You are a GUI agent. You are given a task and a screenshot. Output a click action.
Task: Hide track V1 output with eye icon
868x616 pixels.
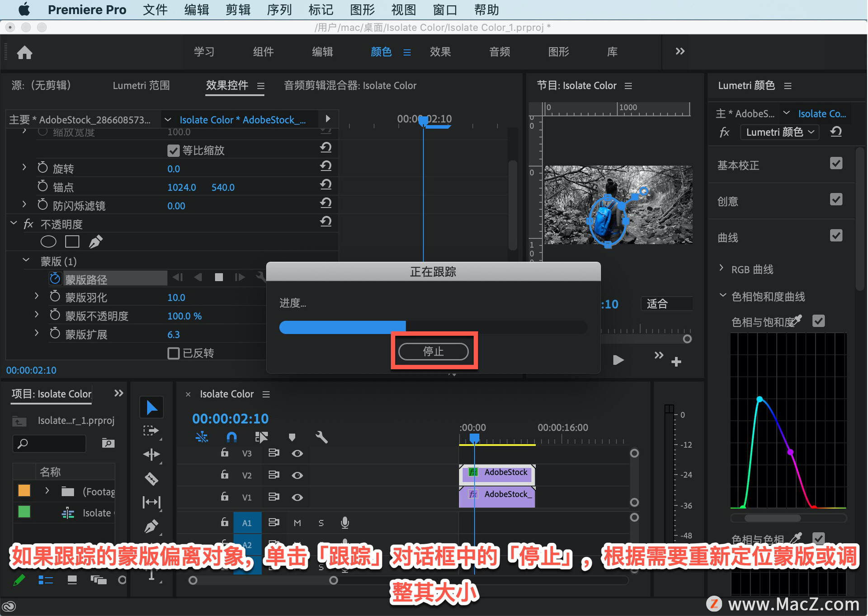click(297, 497)
